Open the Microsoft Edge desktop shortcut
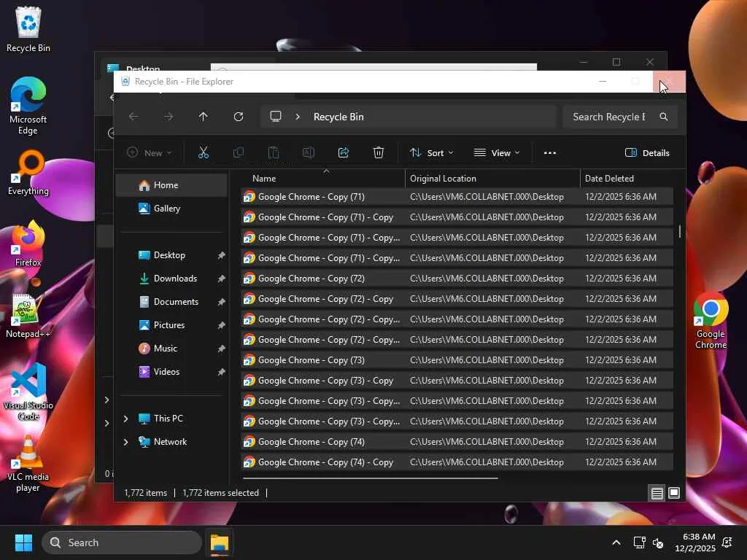The width and height of the screenshot is (747, 560). click(x=28, y=106)
